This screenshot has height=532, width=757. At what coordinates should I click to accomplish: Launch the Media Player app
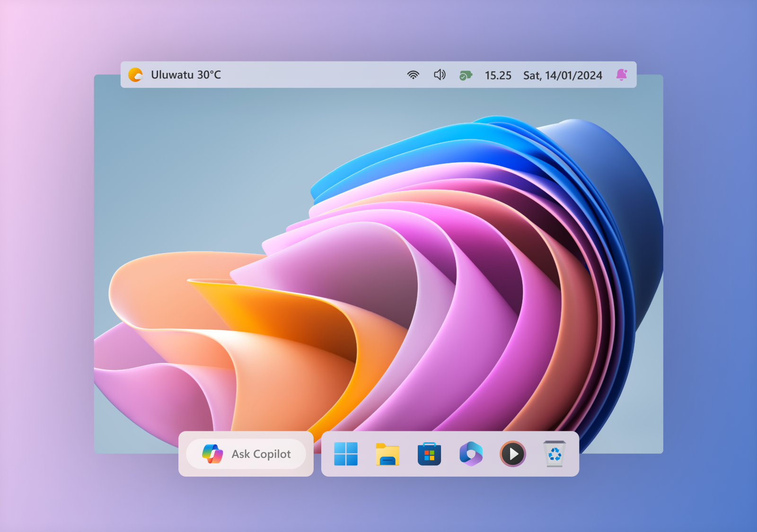pos(513,454)
